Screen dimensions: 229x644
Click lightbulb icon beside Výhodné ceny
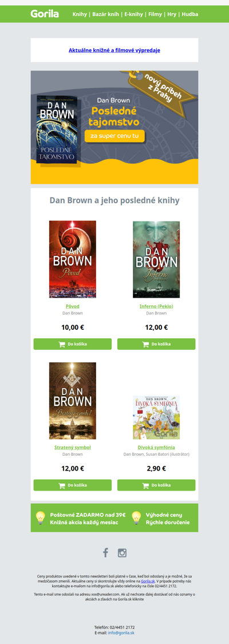(x=136, y=518)
